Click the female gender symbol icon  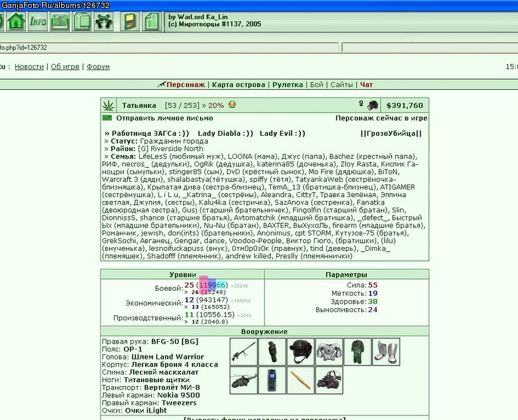pos(361,104)
